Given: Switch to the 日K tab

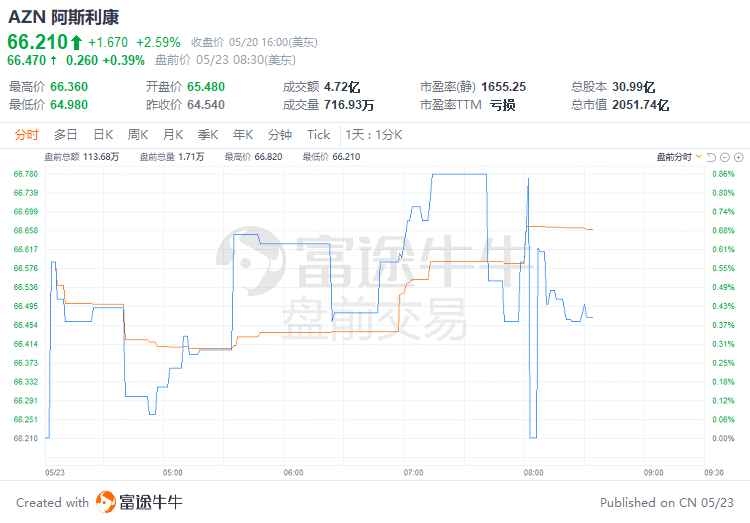Looking at the screenshot, I should (103, 135).
